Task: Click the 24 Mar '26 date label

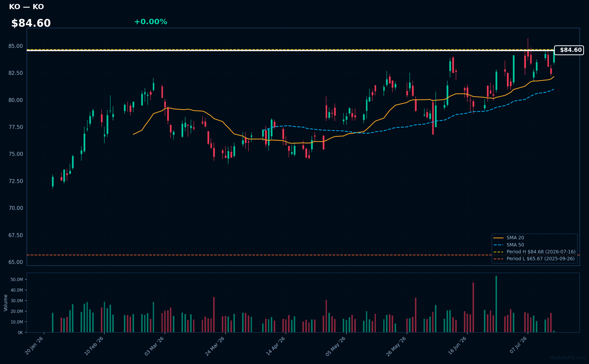Action: [x=215, y=346]
